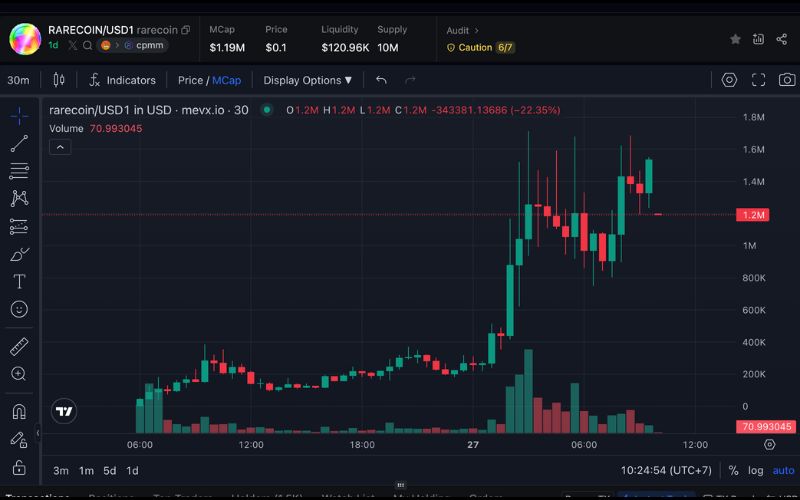This screenshot has height=500, width=800.
Task: Open the emoji sticker tool
Action: pos(19,310)
